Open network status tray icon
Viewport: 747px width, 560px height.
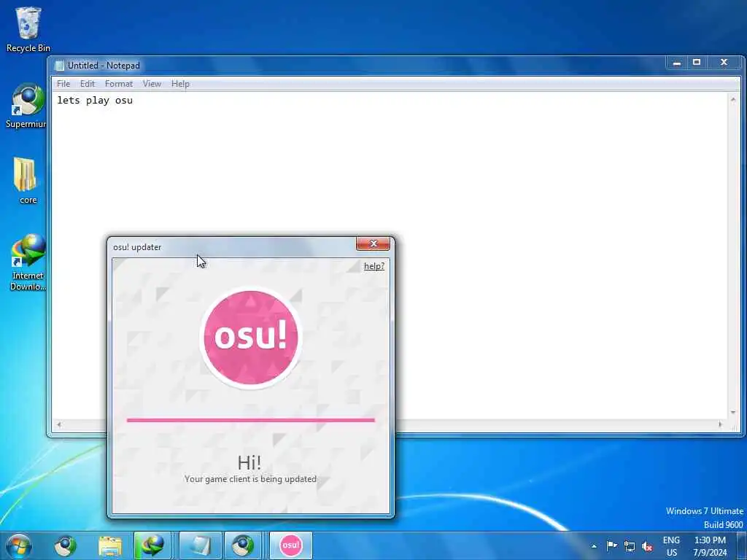pyautogui.click(x=630, y=546)
